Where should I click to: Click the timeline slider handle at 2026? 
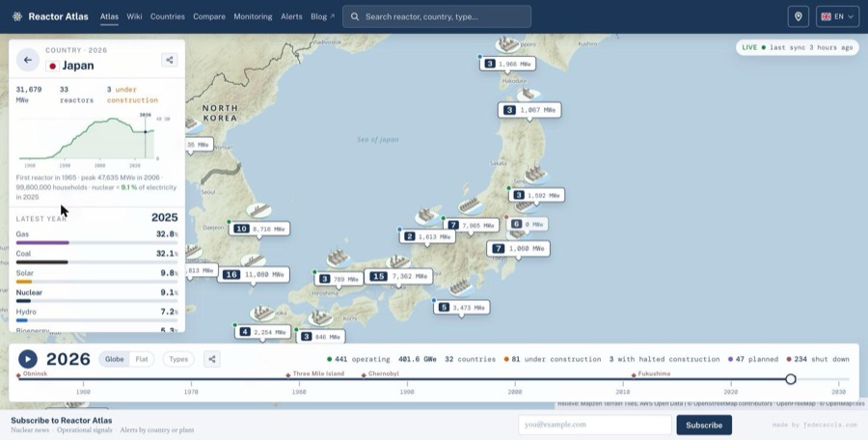(x=791, y=379)
